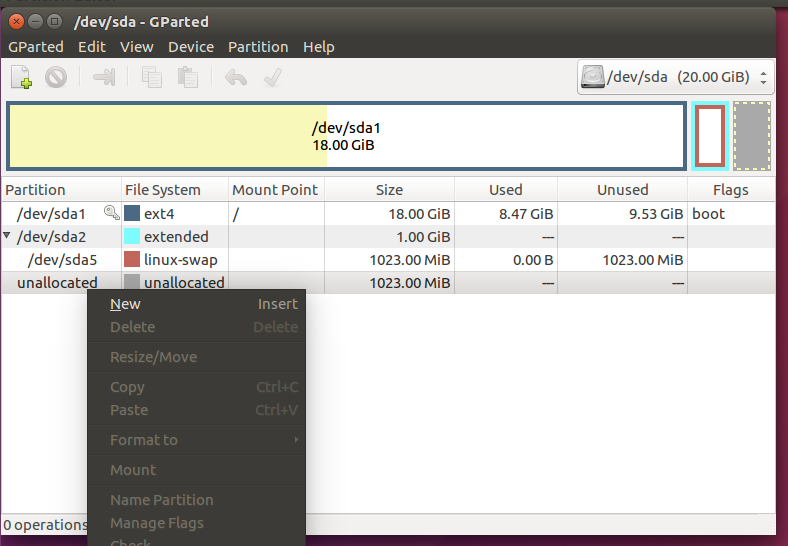Click the Used column header

506,190
